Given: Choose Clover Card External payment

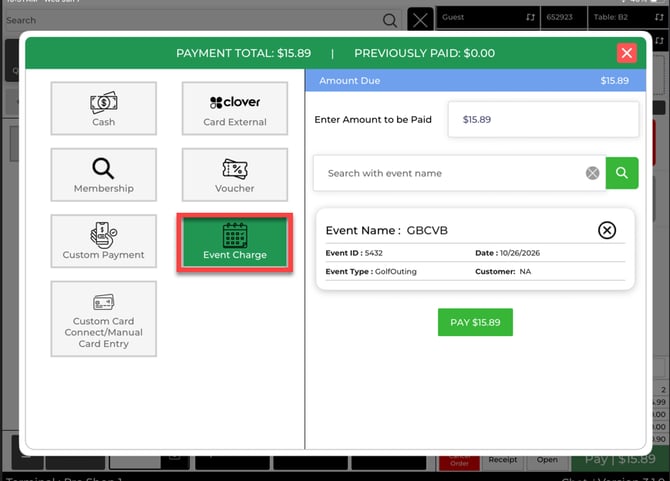Looking at the screenshot, I should [x=235, y=108].
